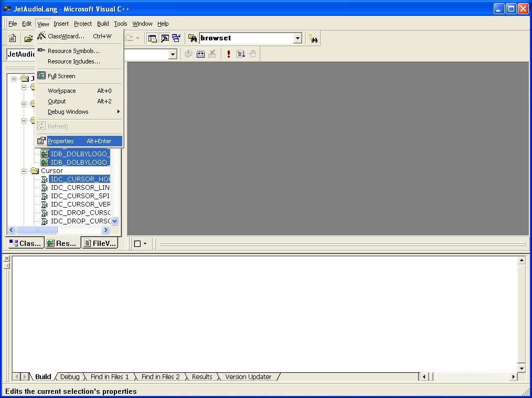Select the Debug output tab
Screen dimensions: 532x398
[70, 377]
